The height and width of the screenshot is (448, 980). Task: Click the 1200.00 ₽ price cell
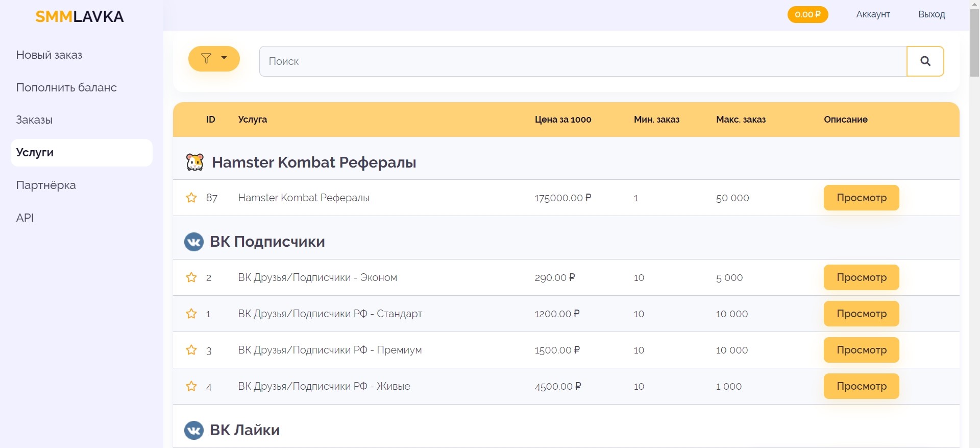(557, 314)
